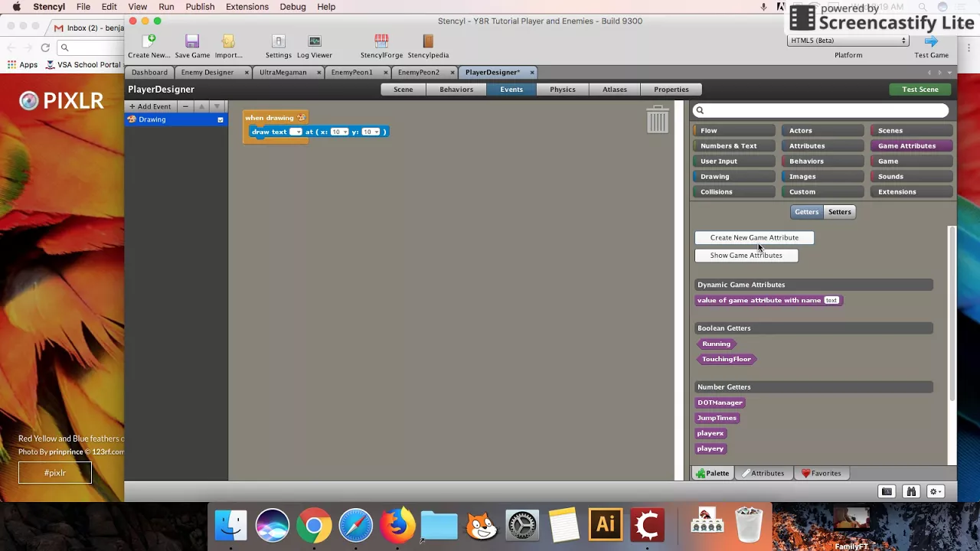Viewport: 980px width, 551px height.
Task: Toggle the Drawing event enabled checkbox
Action: coord(220,119)
